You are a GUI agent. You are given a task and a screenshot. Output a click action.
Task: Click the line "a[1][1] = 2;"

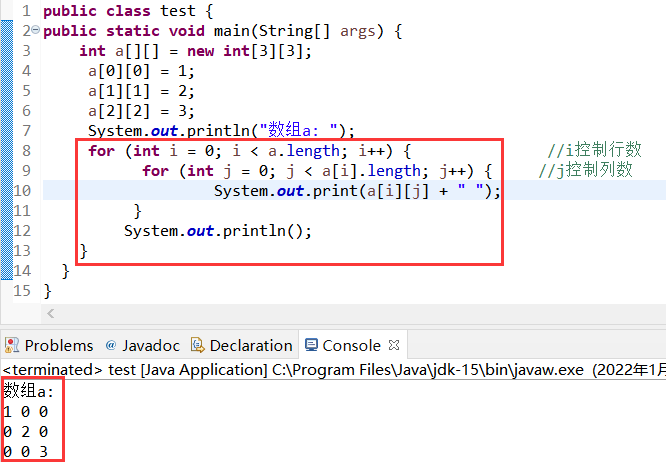[x=141, y=91]
